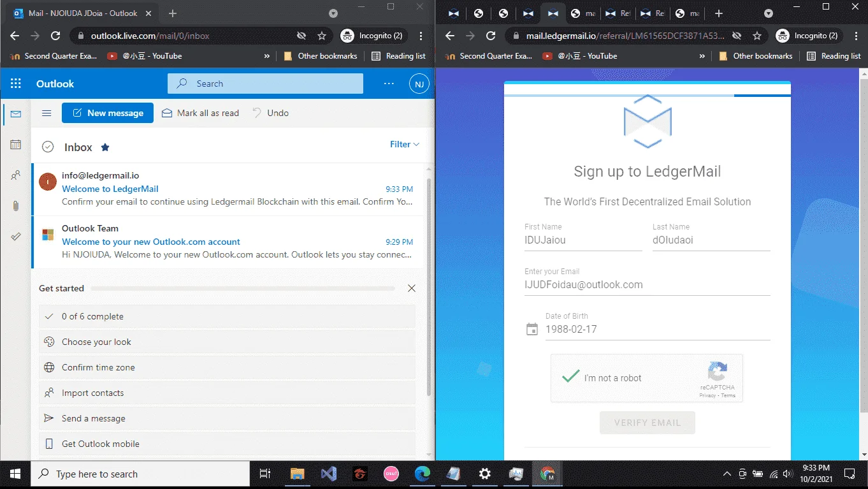Viewport: 868px width, 489px height.
Task: Open the NJ account avatar menu
Action: tap(419, 84)
